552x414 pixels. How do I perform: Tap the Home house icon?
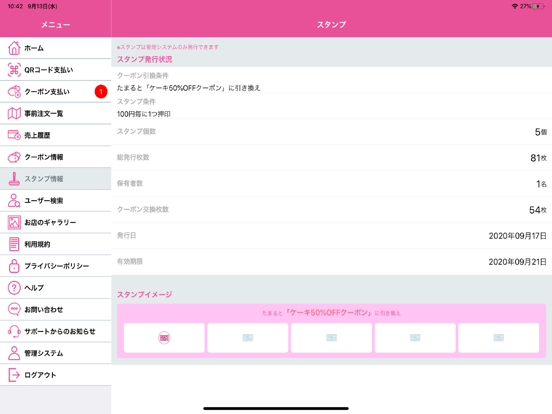[x=14, y=48]
